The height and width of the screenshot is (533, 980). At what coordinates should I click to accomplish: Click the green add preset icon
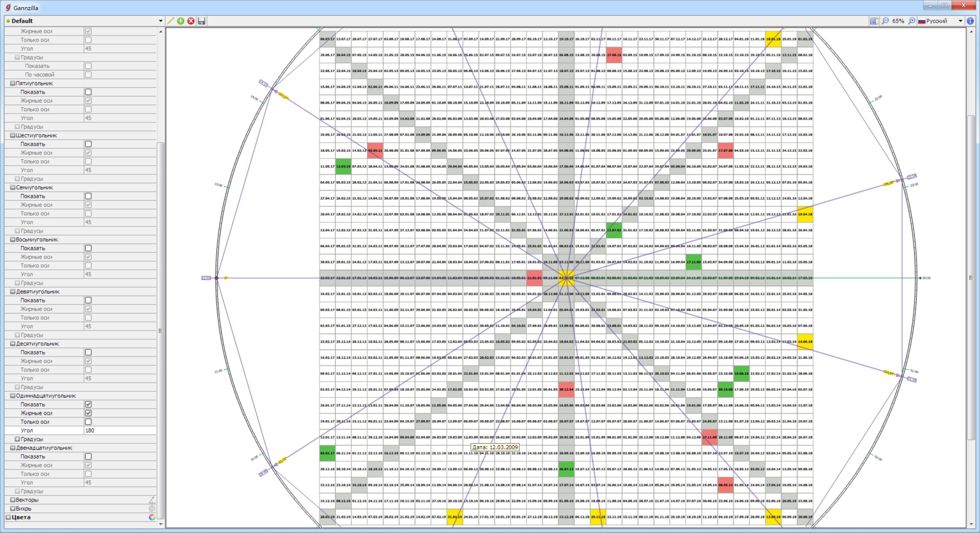click(x=181, y=21)
